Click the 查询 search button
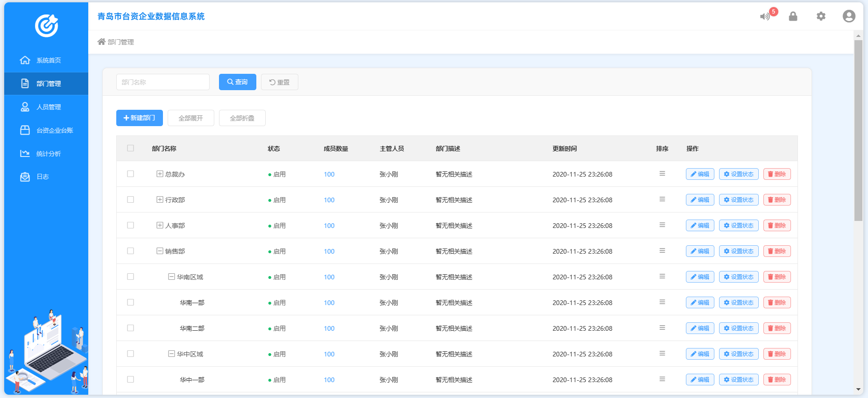Viewport: 868px width, 398px height. point(238,82)
